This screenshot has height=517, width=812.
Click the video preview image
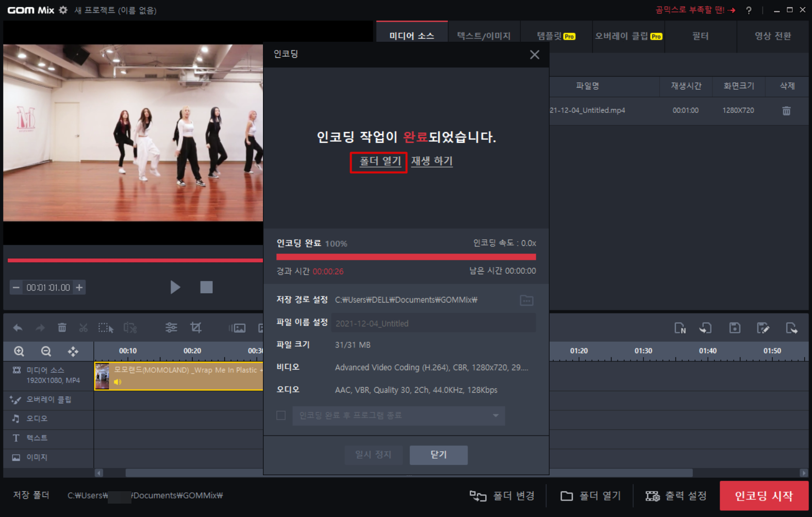pyautogui.click(x=133, y=133)
